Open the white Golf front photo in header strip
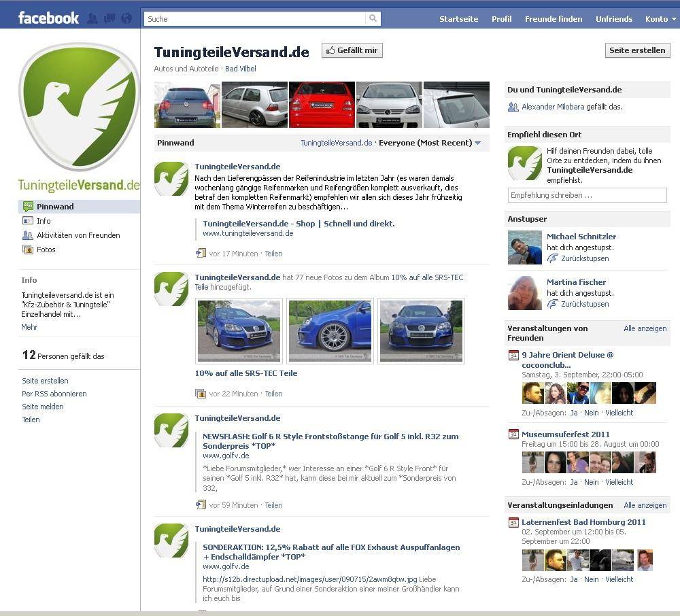The width and height of the screenshot is (680, 616). pos(389,105)
